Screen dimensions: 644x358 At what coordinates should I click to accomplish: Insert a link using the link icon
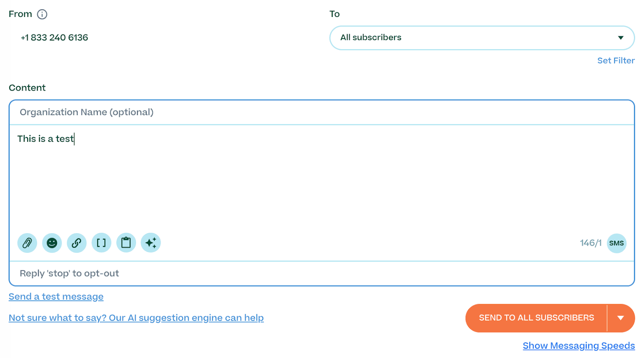click(x=76, y=243)
